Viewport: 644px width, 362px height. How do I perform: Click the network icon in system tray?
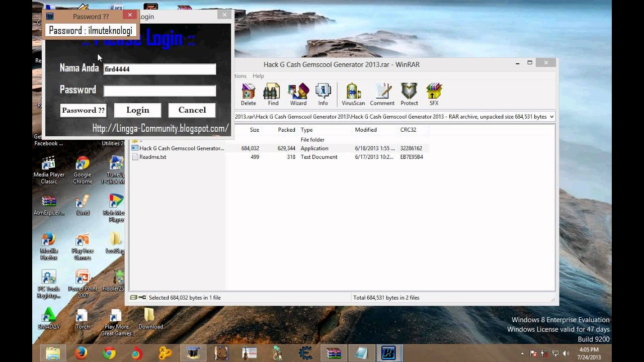pos(555,353)
